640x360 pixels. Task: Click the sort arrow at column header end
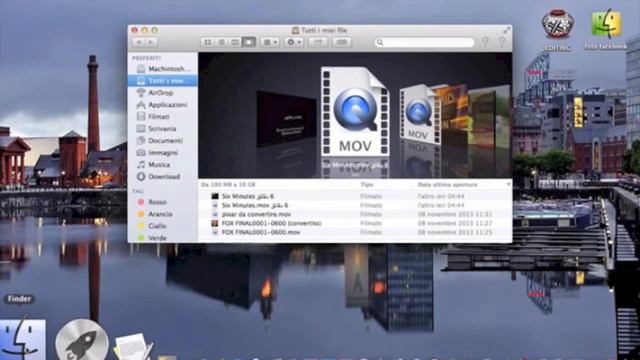(508, 185)
